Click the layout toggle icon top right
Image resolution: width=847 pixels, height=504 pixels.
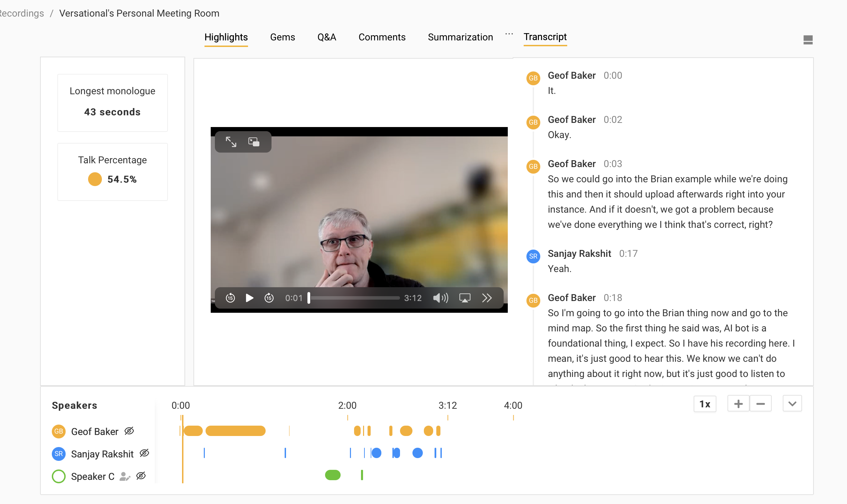(x=808, y=40)
